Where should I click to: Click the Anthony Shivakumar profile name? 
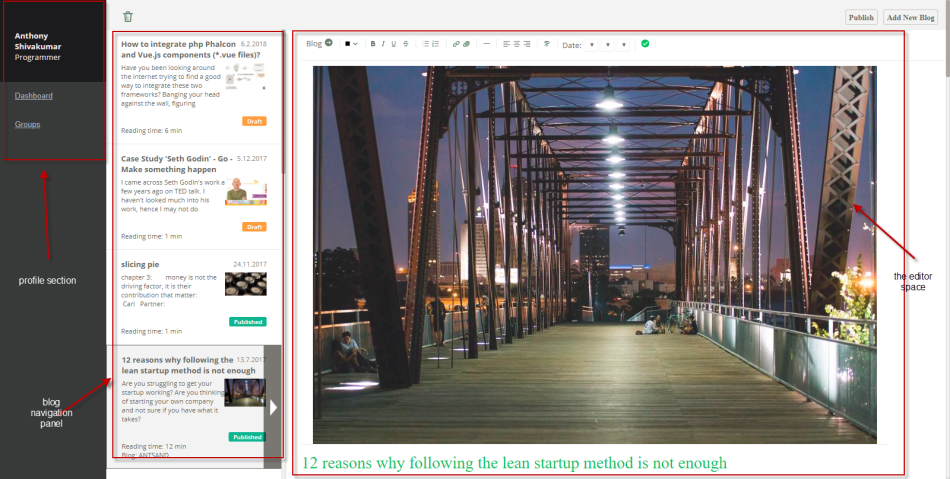pyautogui.click(x=38, y=41)
